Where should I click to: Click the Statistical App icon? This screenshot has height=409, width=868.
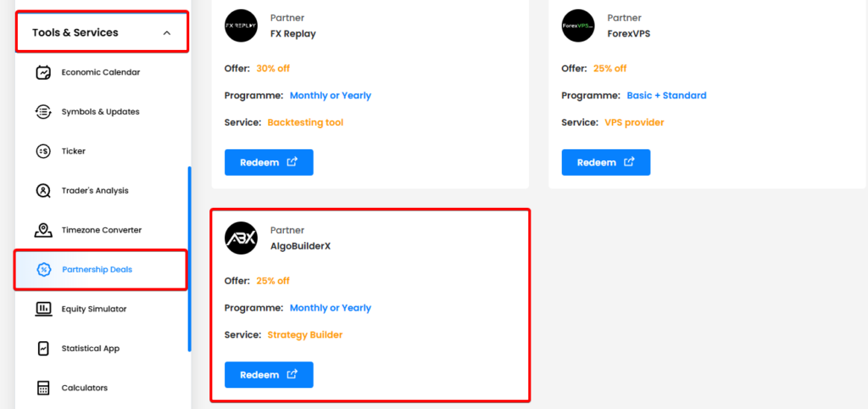coord(43,349)
